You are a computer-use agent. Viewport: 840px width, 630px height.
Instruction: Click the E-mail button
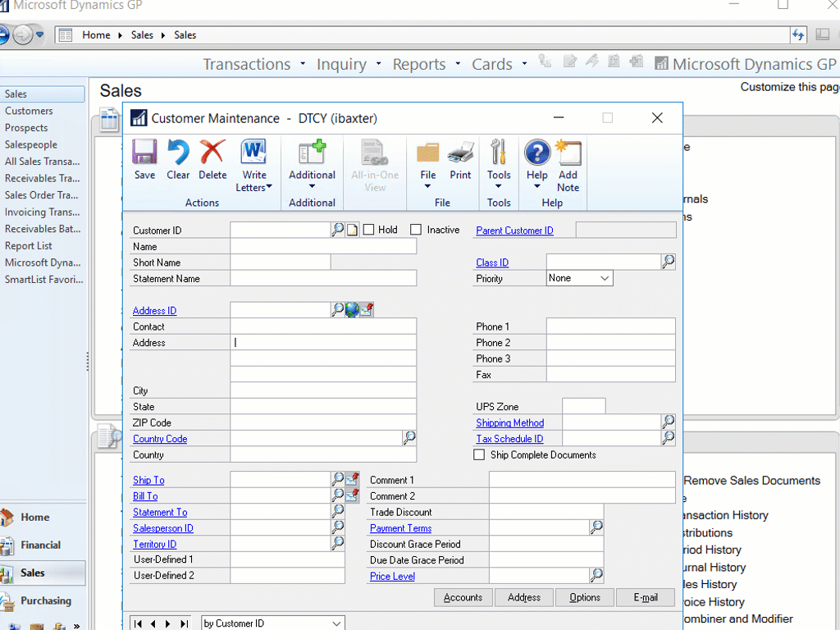pos(646,597)
